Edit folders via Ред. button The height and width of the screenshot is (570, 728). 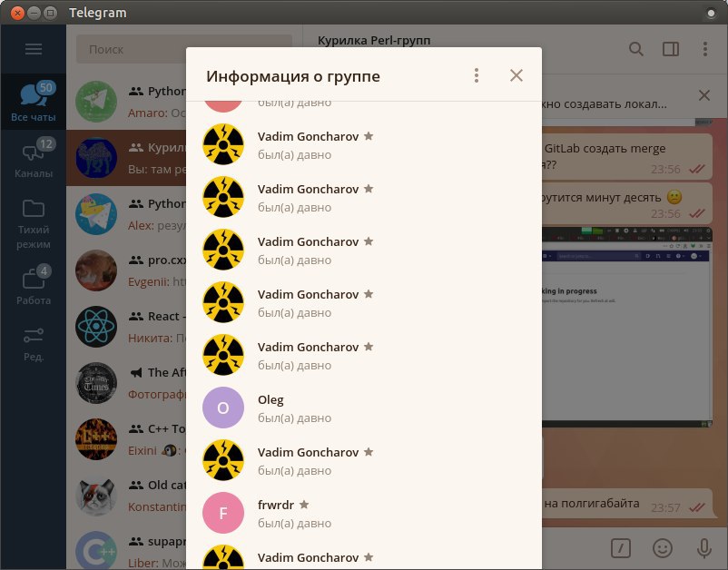point(34,344)
